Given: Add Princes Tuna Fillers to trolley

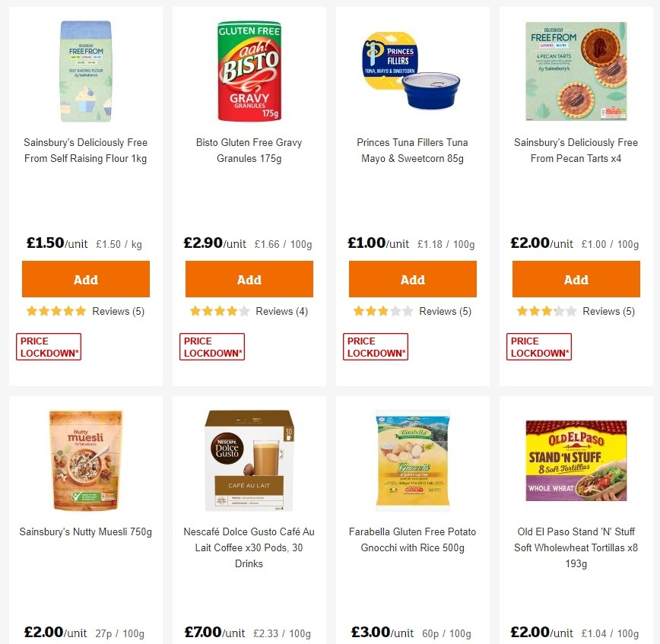Looking at the screenshot, I should 412,278.
